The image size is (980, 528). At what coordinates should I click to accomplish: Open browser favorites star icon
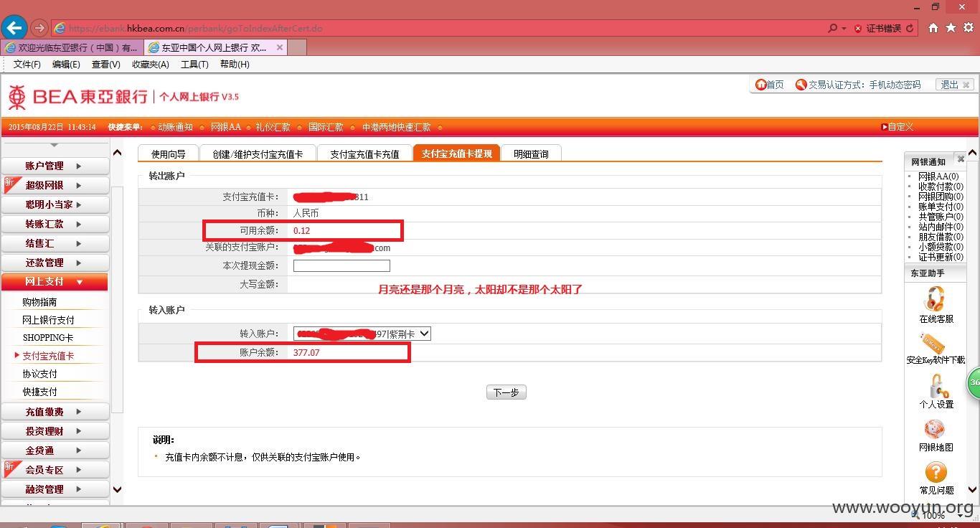951,28
